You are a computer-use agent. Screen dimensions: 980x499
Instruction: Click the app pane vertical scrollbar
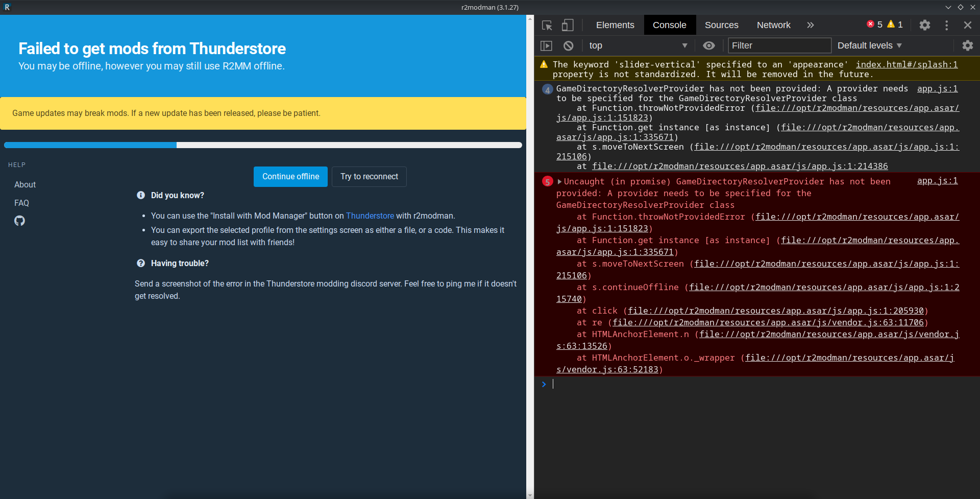(530, 256)
